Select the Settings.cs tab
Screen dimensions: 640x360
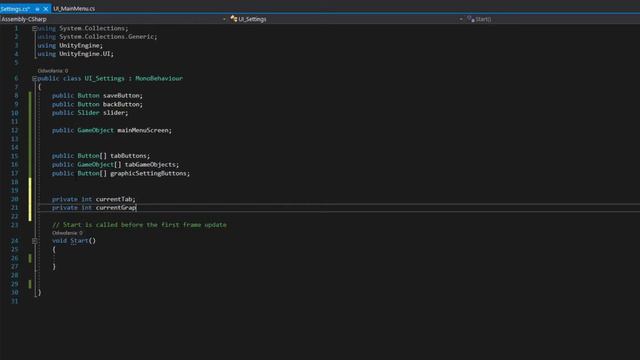(x=16, y=9)
